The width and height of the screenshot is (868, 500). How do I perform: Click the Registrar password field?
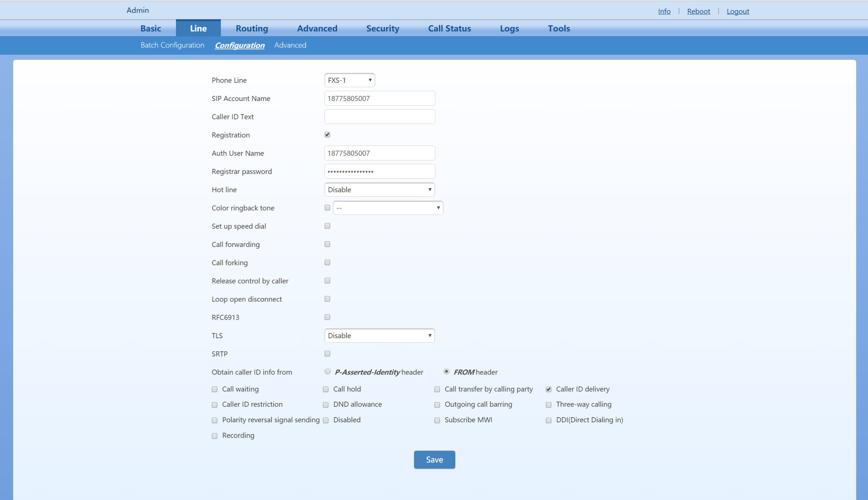[380, 171]
